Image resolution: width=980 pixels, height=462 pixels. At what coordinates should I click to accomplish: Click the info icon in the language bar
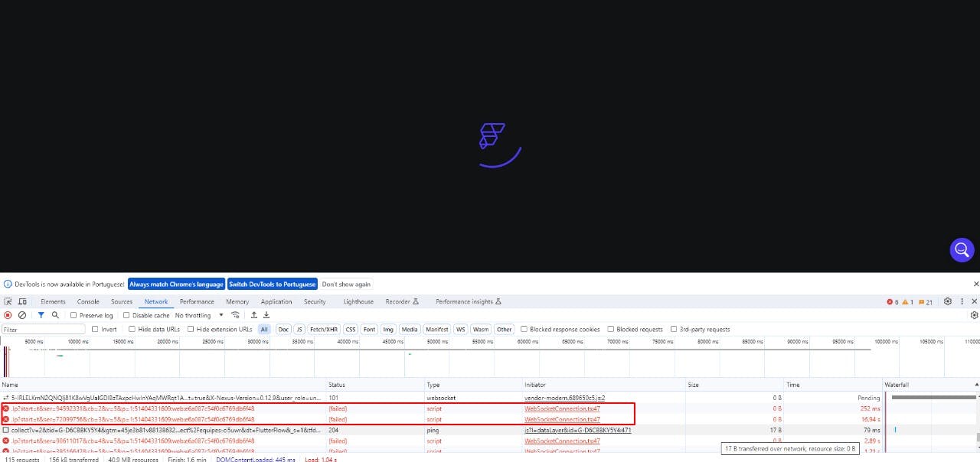click(x=8, y=284)
